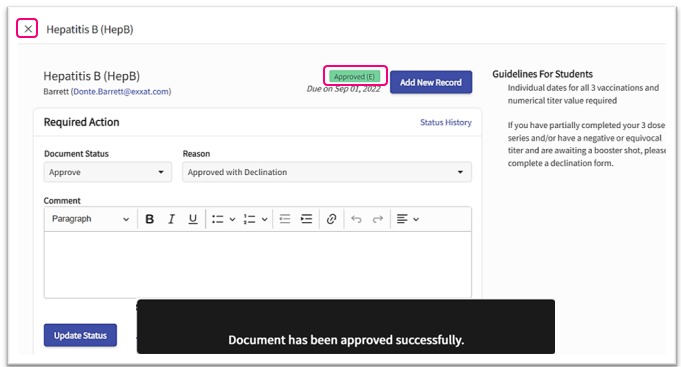Open the Paragraph style dropdown
This screenshot has height=367, width=681.
pos(90,219)
